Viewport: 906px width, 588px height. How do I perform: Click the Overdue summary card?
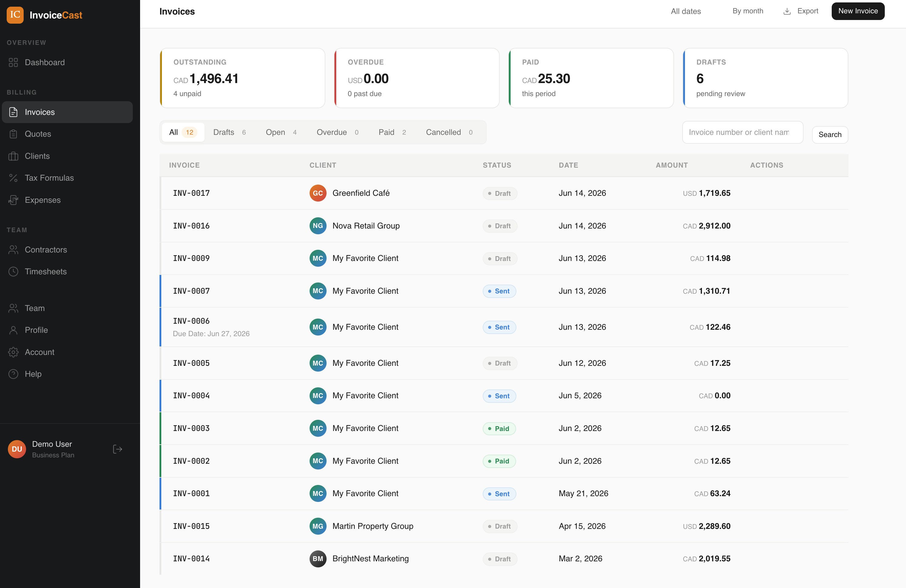[x=417, y=78]
